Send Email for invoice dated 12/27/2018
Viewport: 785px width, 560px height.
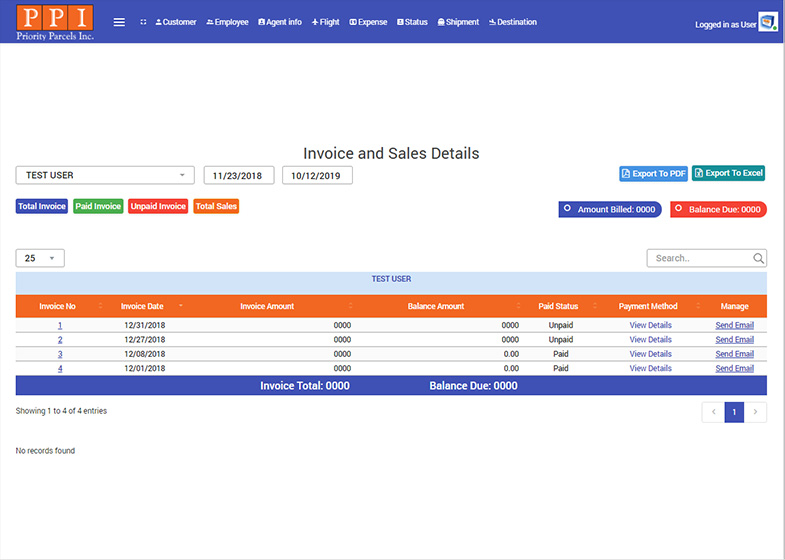[734, 340]
